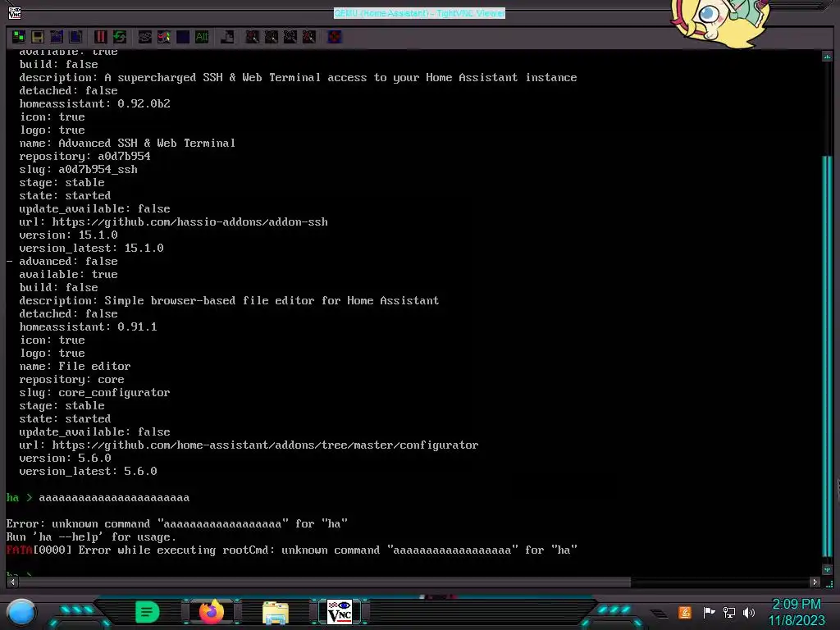Open the File transfer toolbar icon
This screenshot has height=630, width=840.
click(227, 36)
